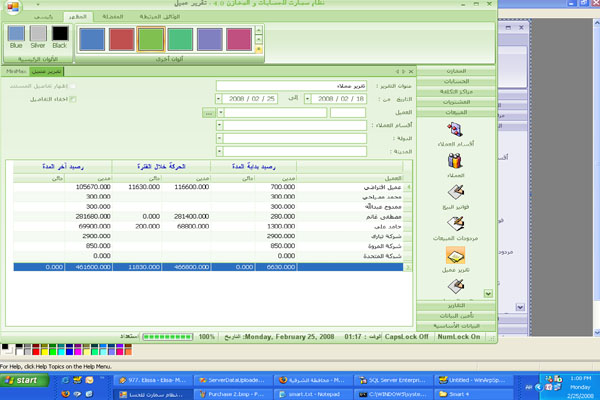
Task: Toggle the show document details checkbox
Action: pos(73,86)
